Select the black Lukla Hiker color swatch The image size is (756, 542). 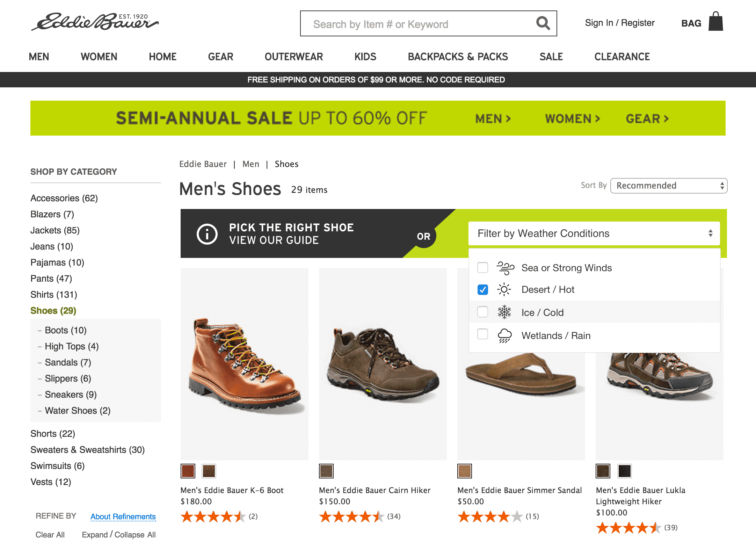[x=624, y=471]
